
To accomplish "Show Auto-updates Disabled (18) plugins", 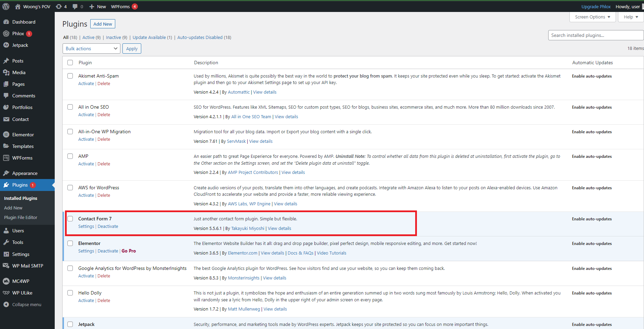I will (x=204, y=37).
